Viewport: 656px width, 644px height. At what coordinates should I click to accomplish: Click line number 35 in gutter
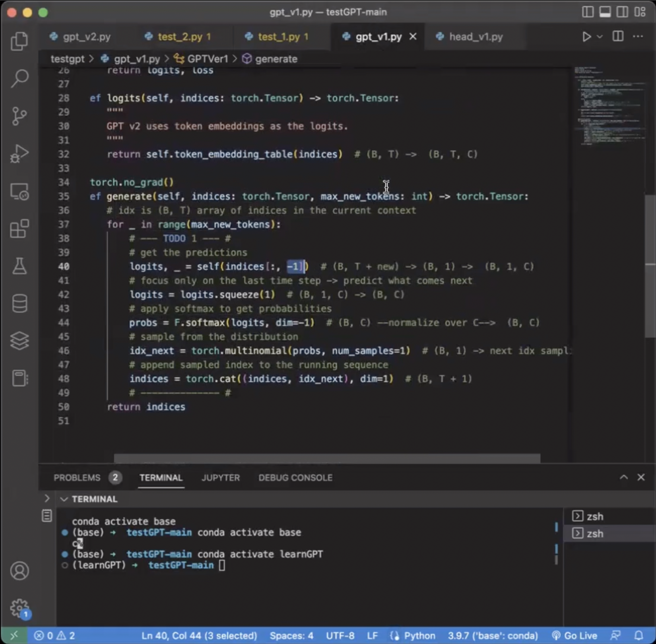[x=64, y=196]
